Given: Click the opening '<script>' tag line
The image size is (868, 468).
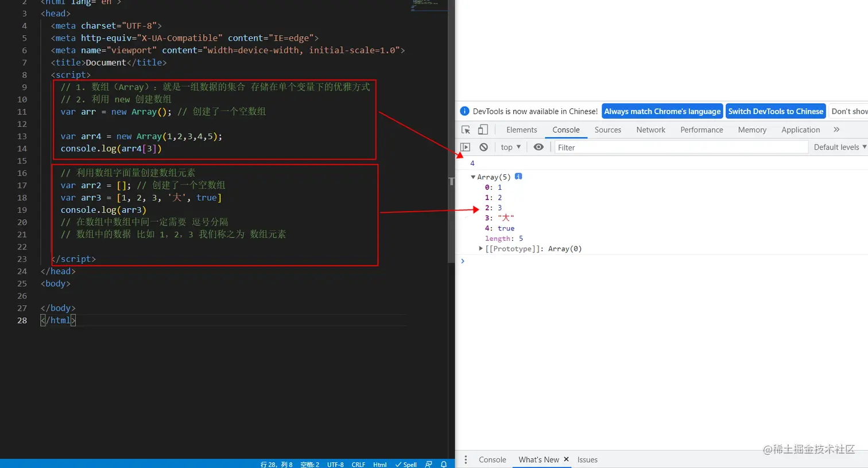Looking at the screenshot, I should tap(71, 75).
